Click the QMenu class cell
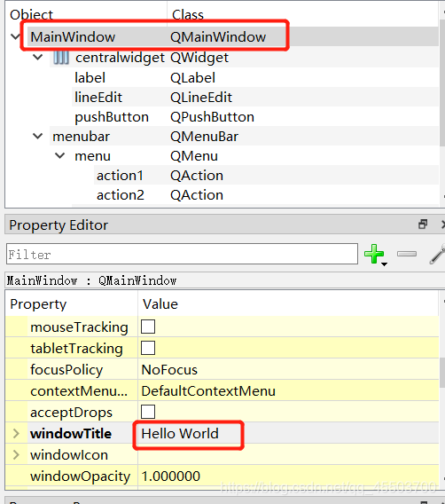The height and width of the screenshot is (504, 445). tap(194, 156)
